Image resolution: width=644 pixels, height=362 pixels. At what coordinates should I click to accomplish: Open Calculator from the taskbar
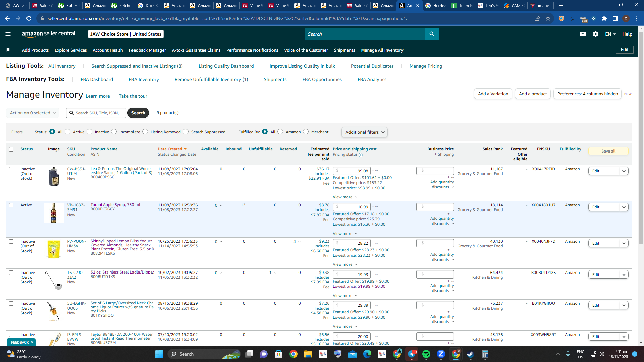click(485, 354)
